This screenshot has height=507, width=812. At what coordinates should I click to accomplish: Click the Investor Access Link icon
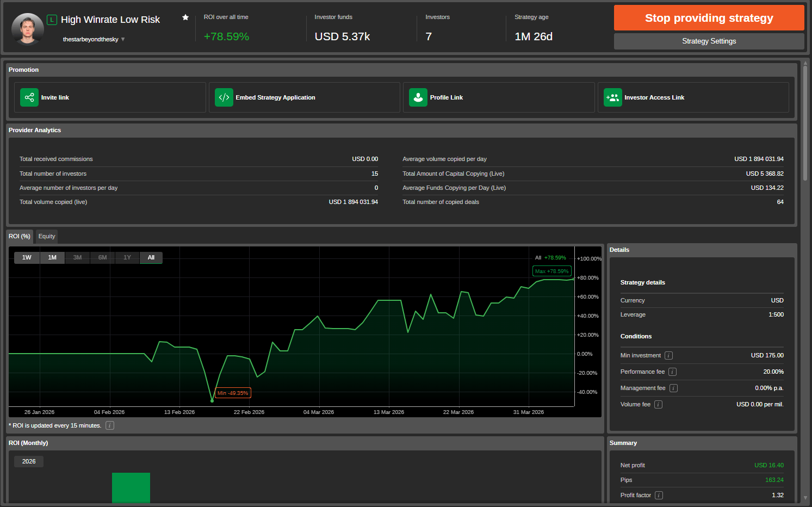pos(612,97)
